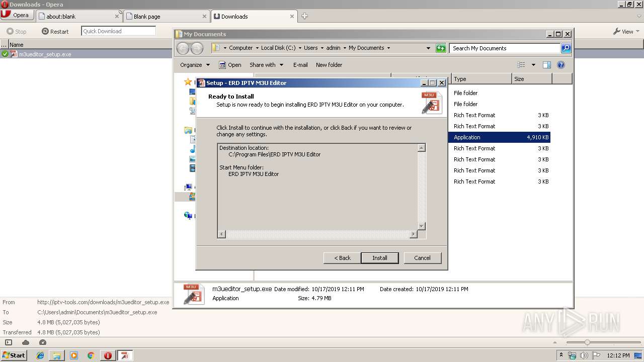Click m3ueditor_setup.exe file icon in details pane

click(194, 294)
